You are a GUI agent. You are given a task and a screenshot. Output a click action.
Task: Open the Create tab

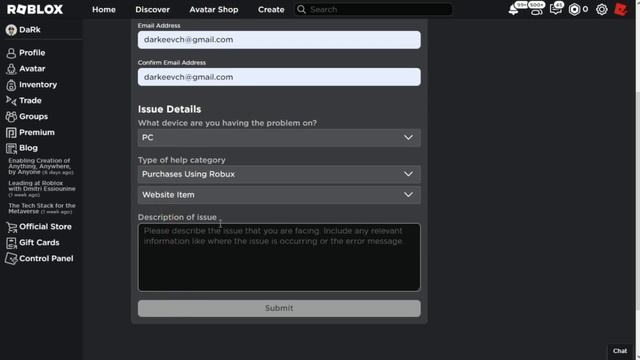[271, 9]
